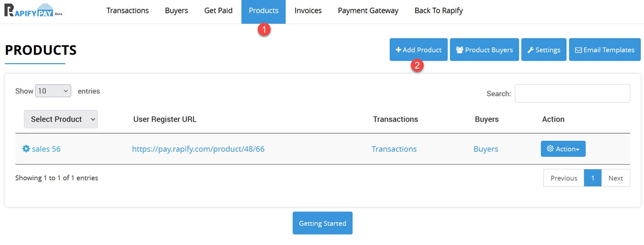Click the plus icon on Add Product
This screenshot has width=644, height=245.
click(398, 50)
